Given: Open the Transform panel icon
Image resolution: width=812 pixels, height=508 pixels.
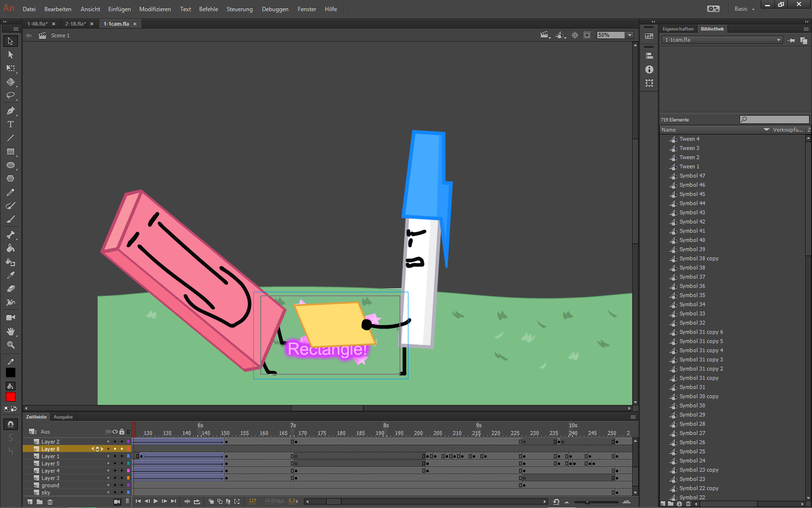Looking at the screenshot, I should point(649,83).
